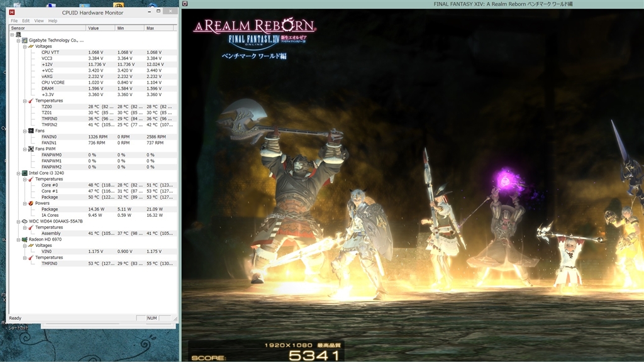
Task: Click the Radeon Voltages lightning icon
Action: 31,246
